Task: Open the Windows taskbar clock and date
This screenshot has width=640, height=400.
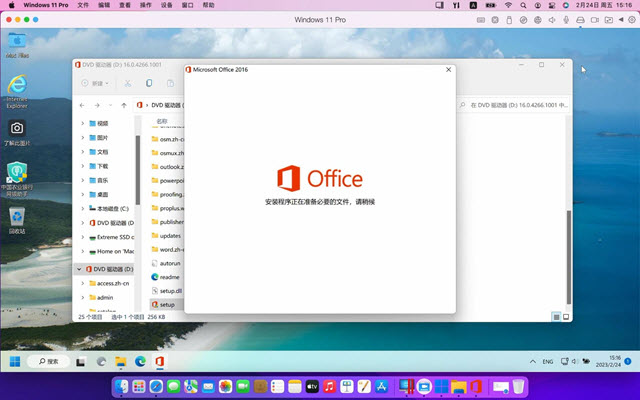Action: (x=608, y=361)
